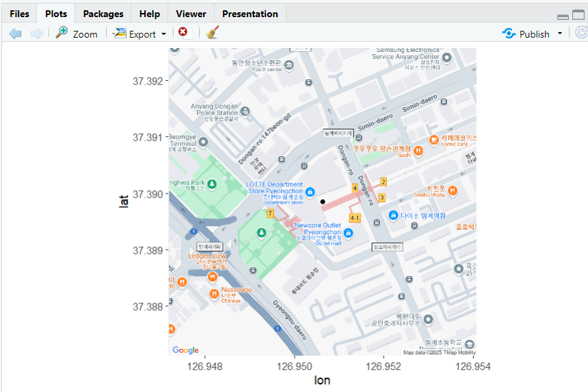Select the Plots tab
This screenshot has width=588, height=392.
click(x=56, y=14)
